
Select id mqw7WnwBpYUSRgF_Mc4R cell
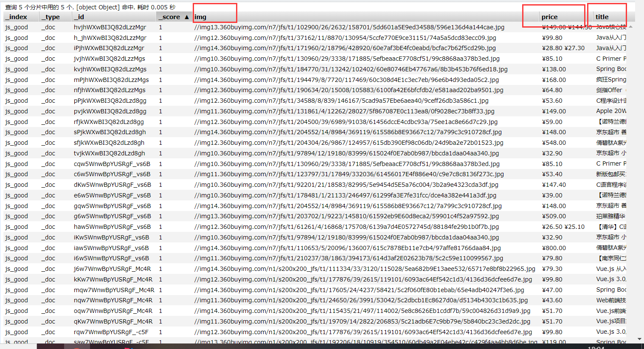[x=114, y=290]
